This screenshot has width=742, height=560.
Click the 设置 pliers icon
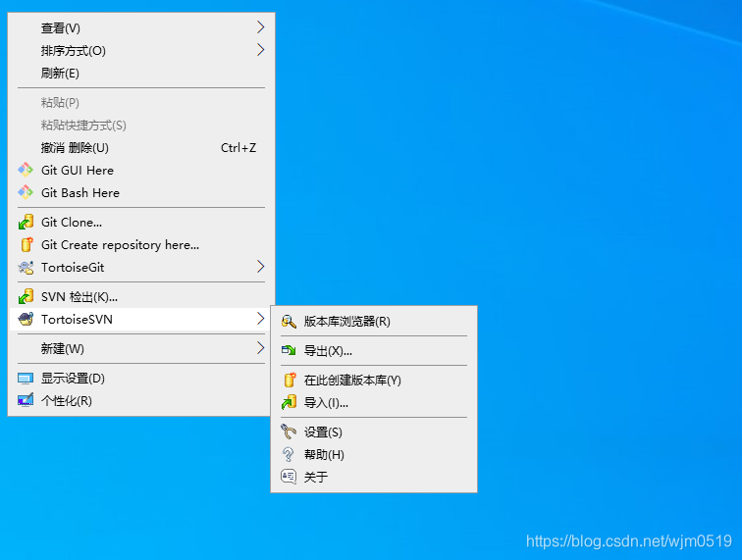(289, 432)
